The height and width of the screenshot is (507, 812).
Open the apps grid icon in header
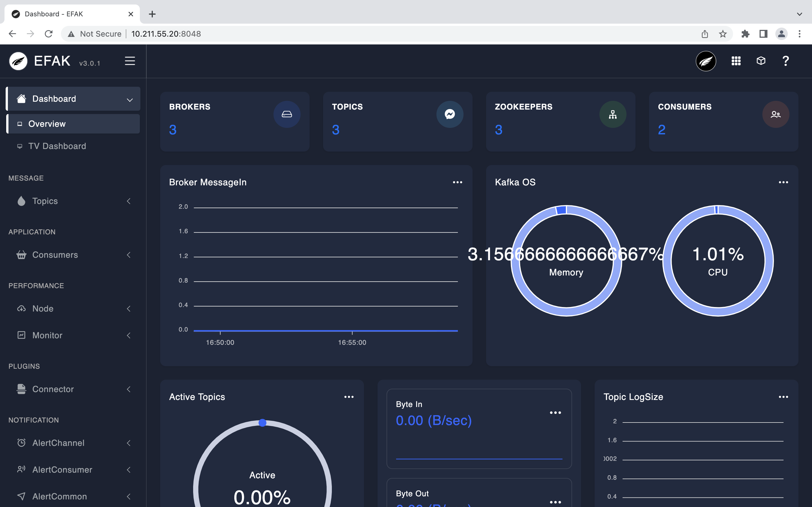tap(736, 61)
